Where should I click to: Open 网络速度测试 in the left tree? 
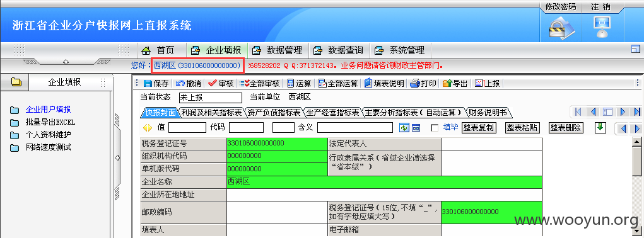pyautogui.click(x=48, y=147)
